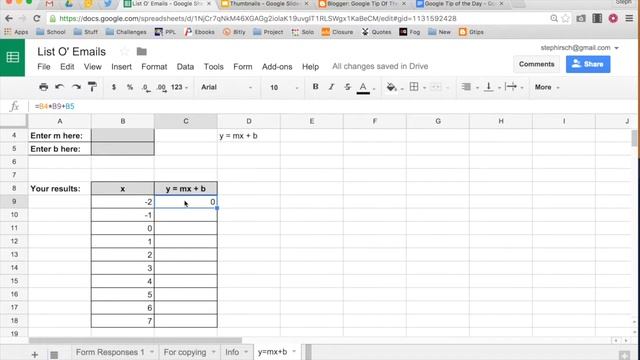Open the Arial font dropdown

[227, 87]
